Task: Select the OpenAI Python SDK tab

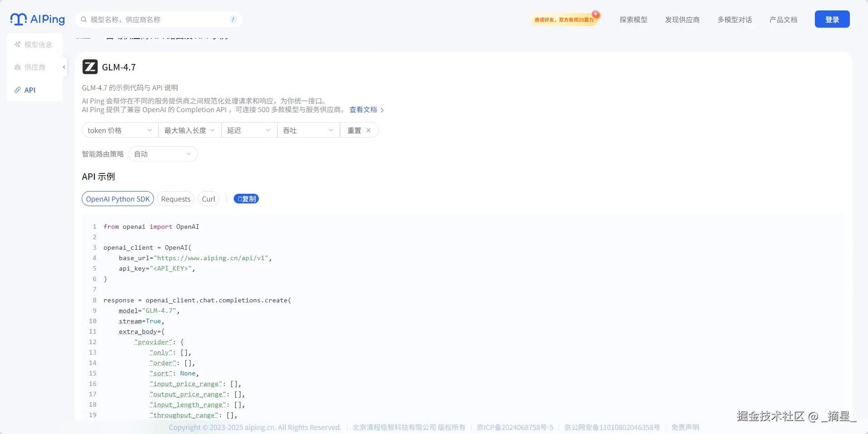Action: pyautogui.click(x=118, y=199)
